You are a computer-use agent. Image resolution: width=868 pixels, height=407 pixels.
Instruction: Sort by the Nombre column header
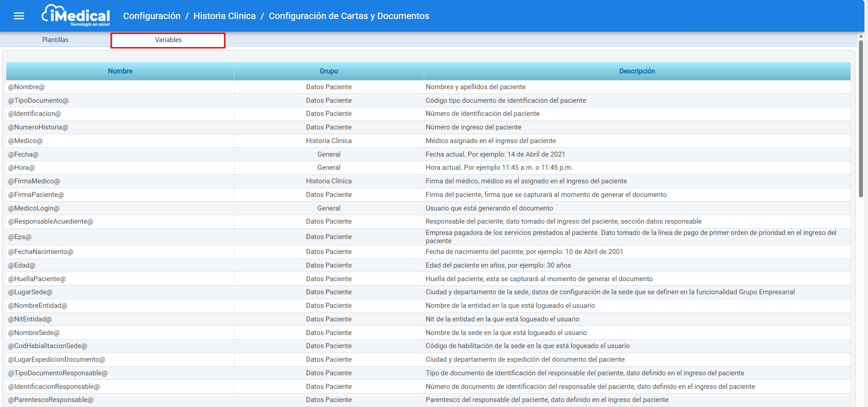pyautogui.click(x=120, y=71)
